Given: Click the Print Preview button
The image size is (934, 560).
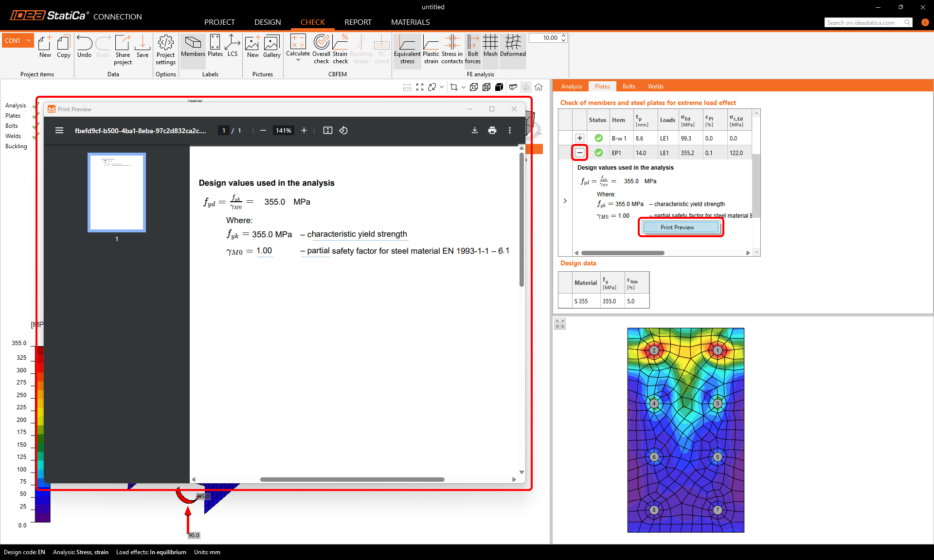Looking at the screenshot, I should pyautogui.click(x=680, y=227).
